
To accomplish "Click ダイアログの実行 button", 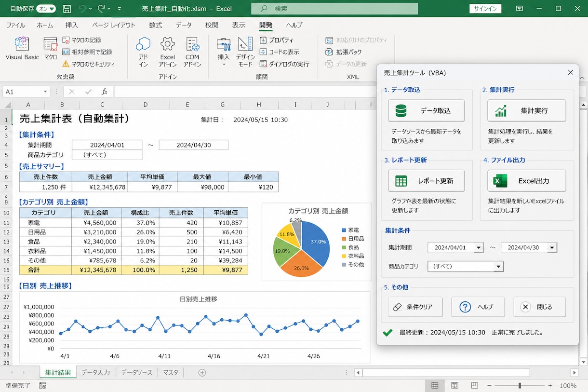I will coord(284,64).
